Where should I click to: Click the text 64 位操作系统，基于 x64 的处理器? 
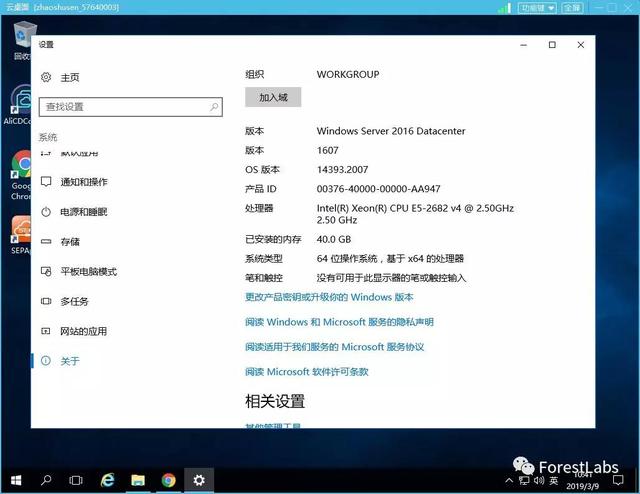pyautogui.click(x=390, y=259)
